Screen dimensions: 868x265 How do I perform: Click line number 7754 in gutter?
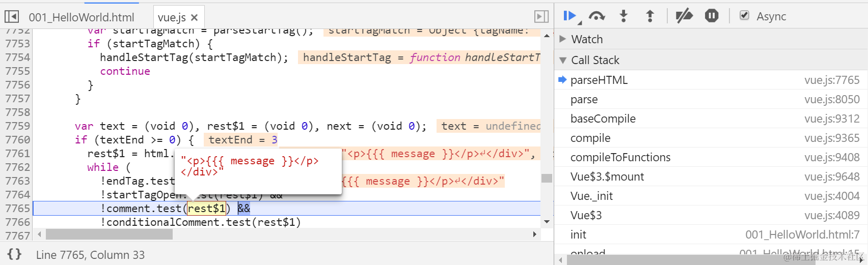tap(18, 57)
